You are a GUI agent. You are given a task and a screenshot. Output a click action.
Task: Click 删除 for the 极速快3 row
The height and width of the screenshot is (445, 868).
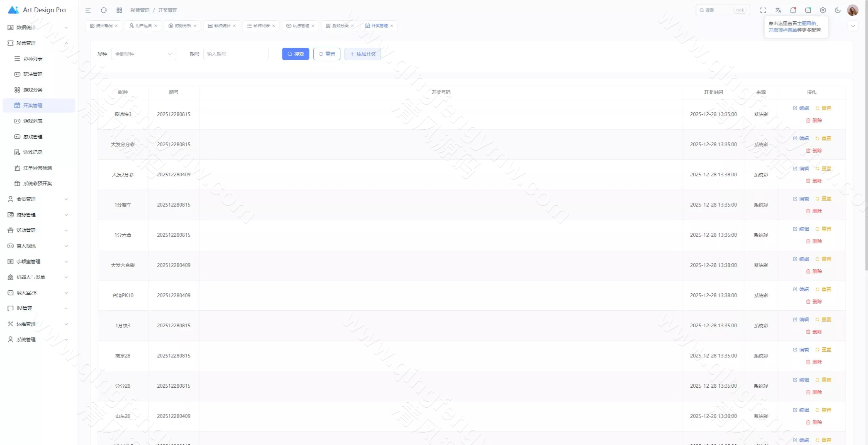click(x=814, y=120)
